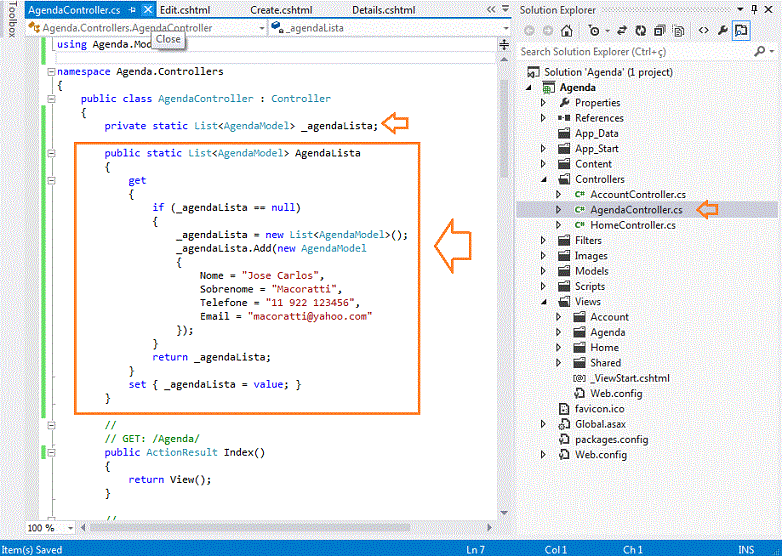
Task: Toggle the pin on AgendaController.cs tab
Action: (x=132, y=9)
